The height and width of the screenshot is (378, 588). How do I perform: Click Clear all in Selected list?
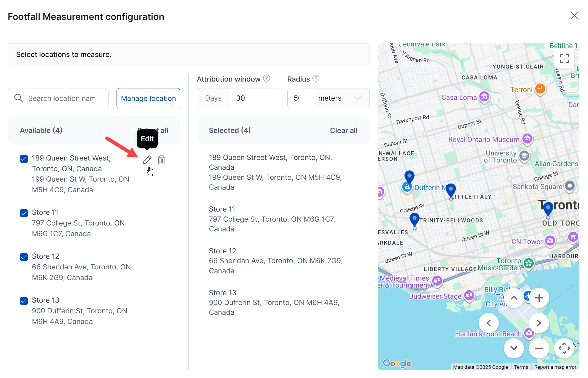coord(343,131)
